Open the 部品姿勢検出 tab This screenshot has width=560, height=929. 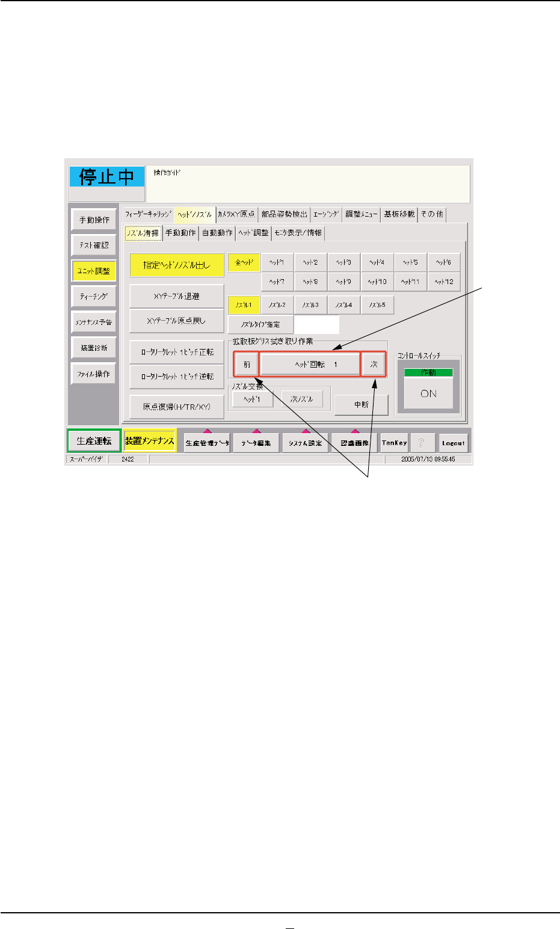pyautogui.click(x=285, y=214)
